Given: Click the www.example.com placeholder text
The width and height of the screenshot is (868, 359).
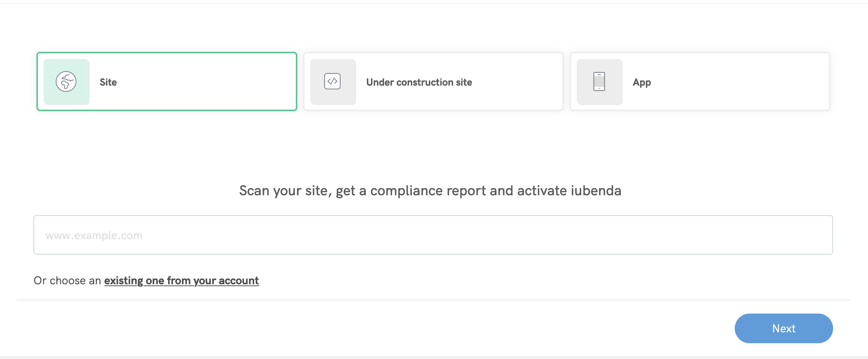Looking at the screenshot, I should click(94, 235).
